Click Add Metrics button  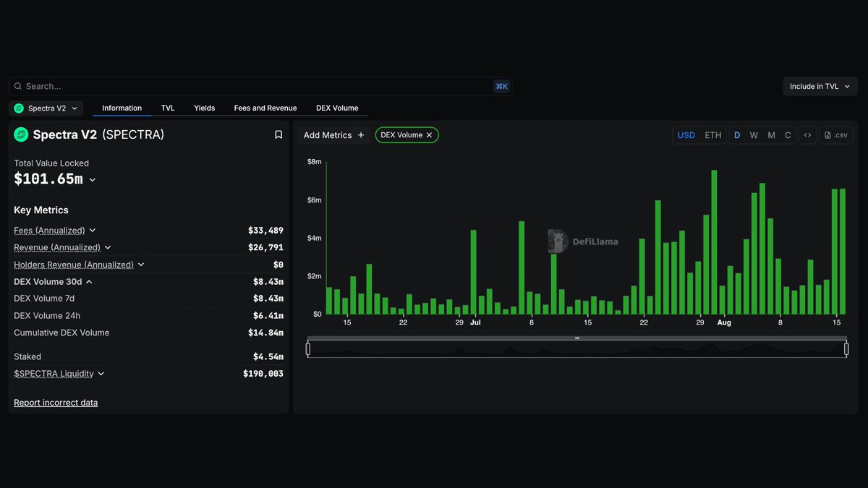[334, 135]
